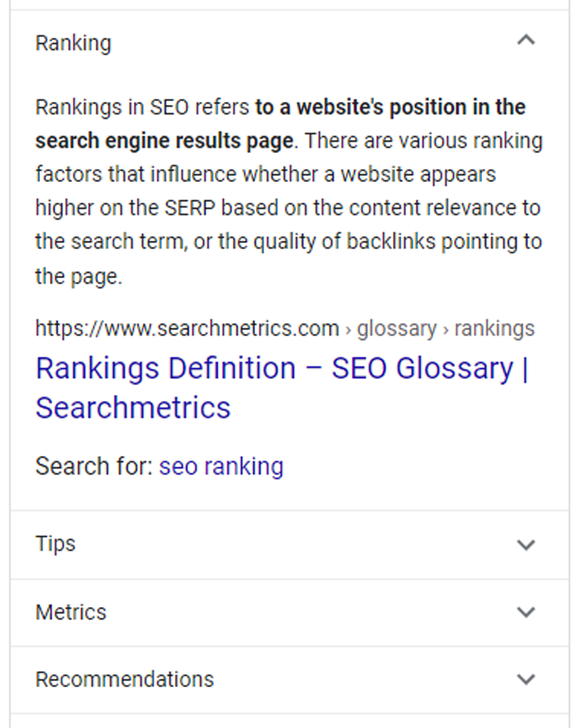The width and height of the screenshot is (587, 728).
Task: Click the 'Search for:' label
Action: (94, 466)
